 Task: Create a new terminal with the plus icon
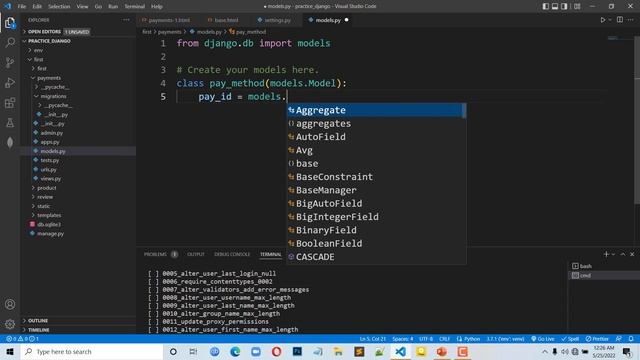coord(606,254)
